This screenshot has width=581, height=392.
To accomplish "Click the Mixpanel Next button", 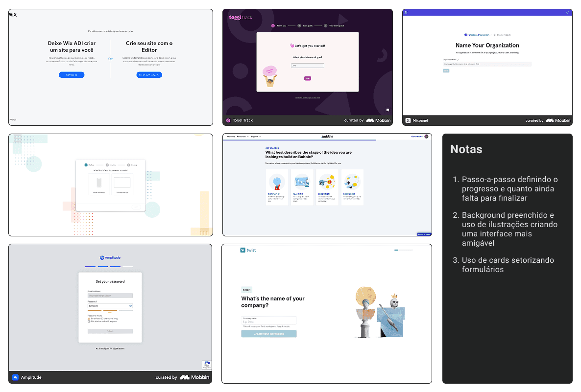I will (446, 70).
